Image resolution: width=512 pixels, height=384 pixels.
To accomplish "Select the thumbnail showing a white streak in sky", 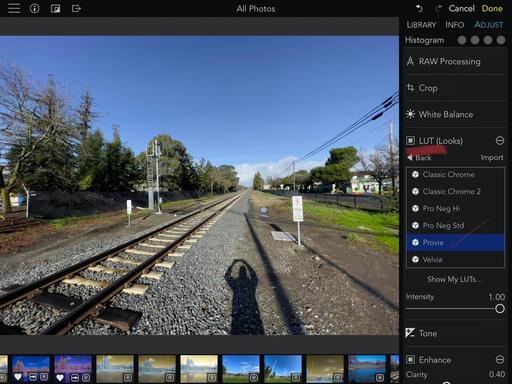I will coord(283,368).
